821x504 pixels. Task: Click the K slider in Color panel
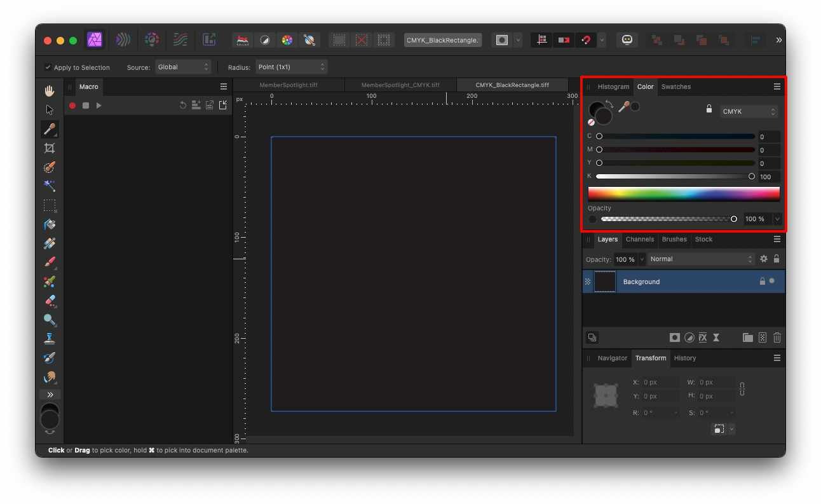[x=675, y=177]
